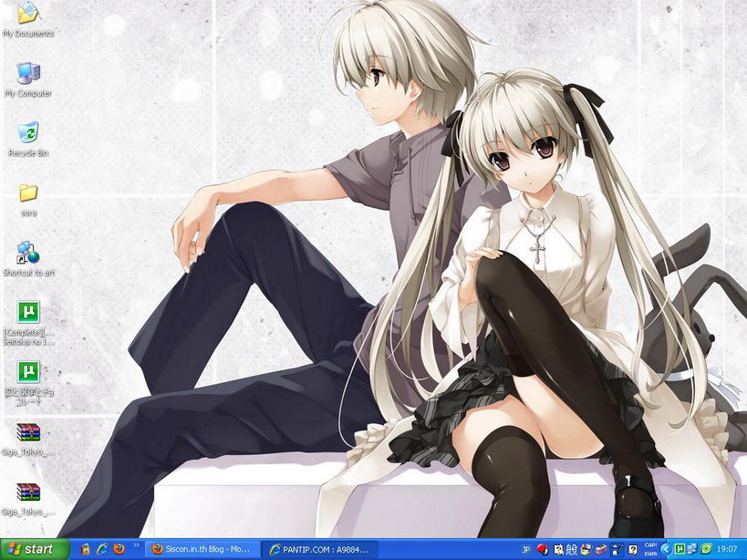Click the language bar help icon
This screenshot has height=560, width=747.
coord(633,550)
